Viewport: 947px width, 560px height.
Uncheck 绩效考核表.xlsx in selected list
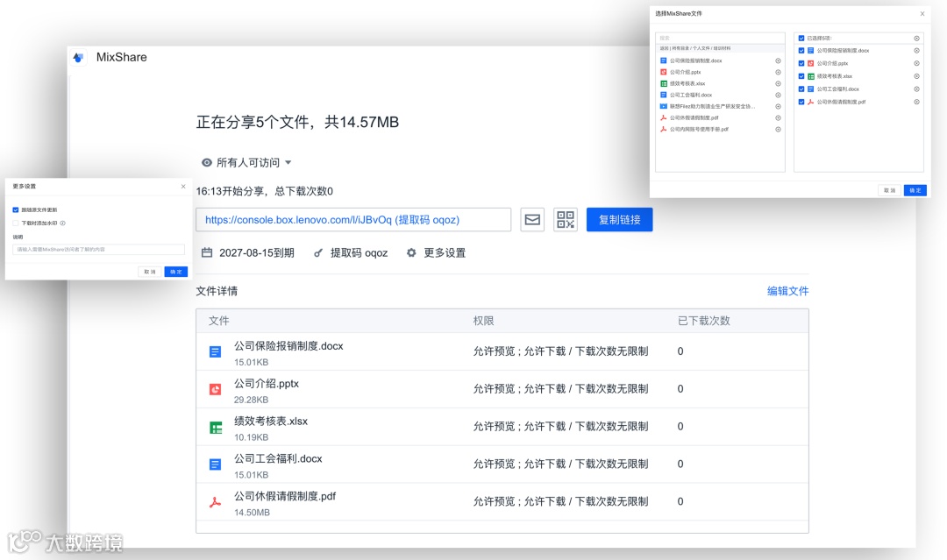(x=801, y=76)
